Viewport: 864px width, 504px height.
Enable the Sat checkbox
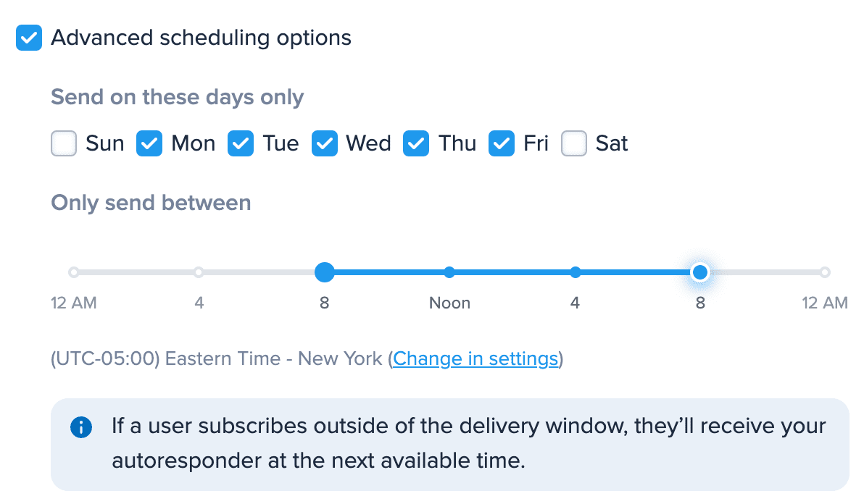point(573,143)
